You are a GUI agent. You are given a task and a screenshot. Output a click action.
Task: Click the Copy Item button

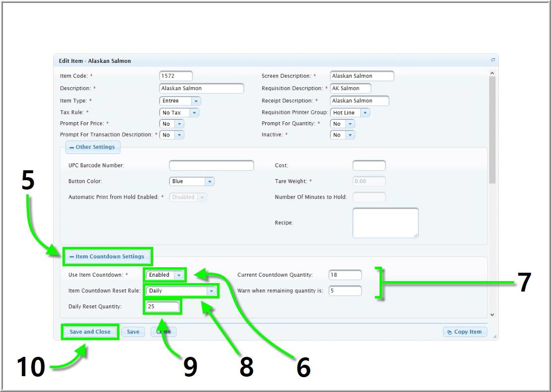(x=465, y=332)
